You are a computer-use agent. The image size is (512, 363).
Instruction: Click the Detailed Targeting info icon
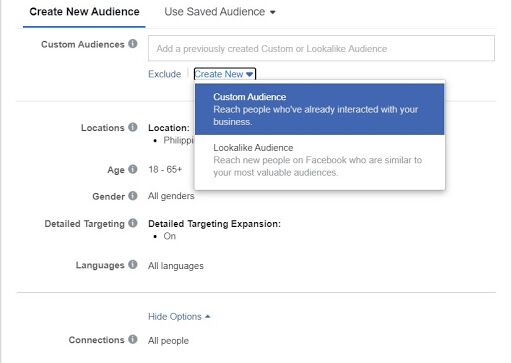click(x=133, y=223)
